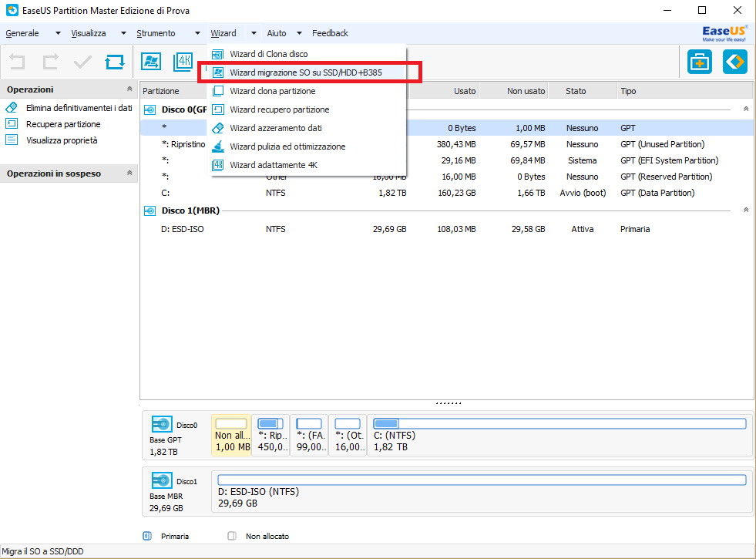Collapse the Disco 1(MBR) group
The height and width of the screenshot is (559, 756).
point(745,210)
